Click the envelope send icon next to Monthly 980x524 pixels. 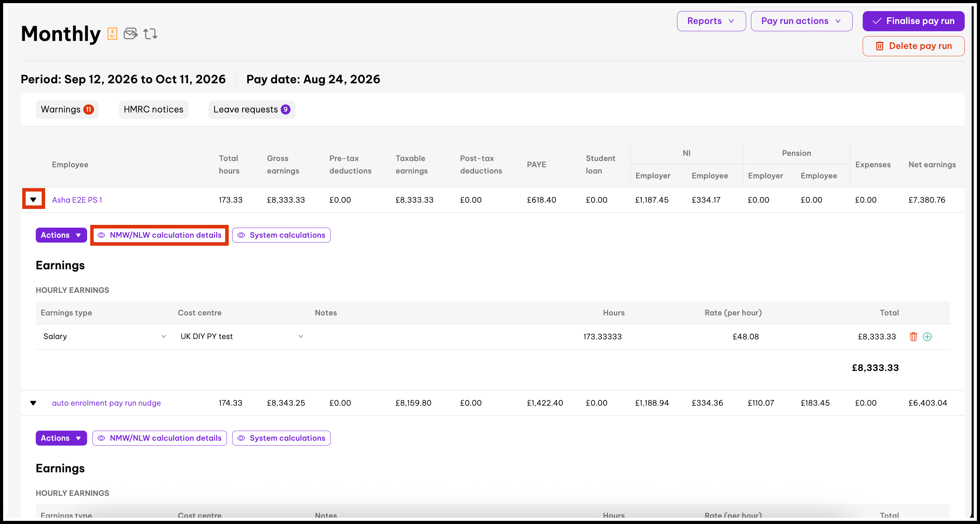pyautogui.click(x=130, y=34)
